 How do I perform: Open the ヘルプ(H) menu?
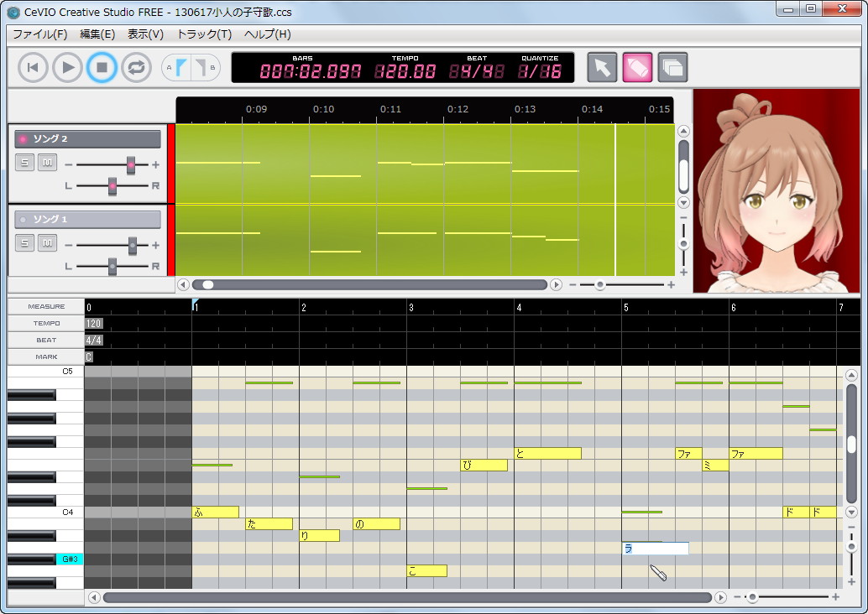(x=267, y=34)
